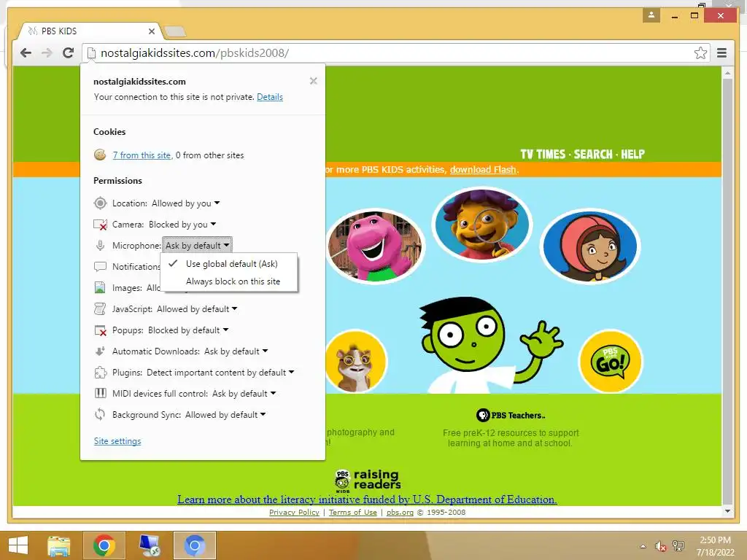
Task: Click the WordGirl character thumbnail
Action: [589, 246]
